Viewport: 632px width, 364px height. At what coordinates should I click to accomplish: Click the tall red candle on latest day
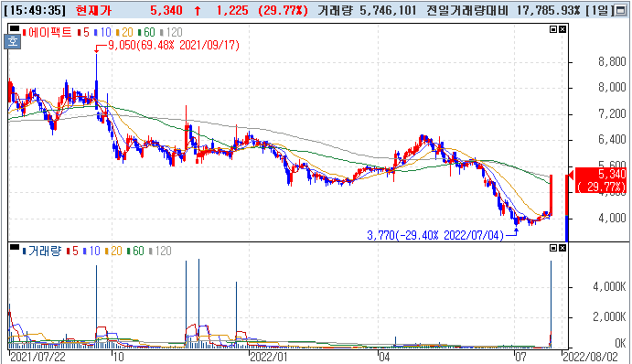(551, 195)
